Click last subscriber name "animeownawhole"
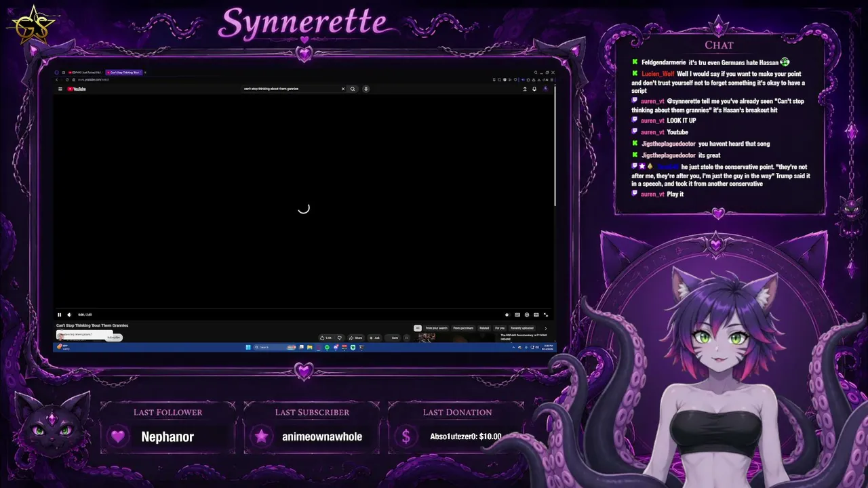The width and height of the screenshot is (868, 488). [322, 436]
